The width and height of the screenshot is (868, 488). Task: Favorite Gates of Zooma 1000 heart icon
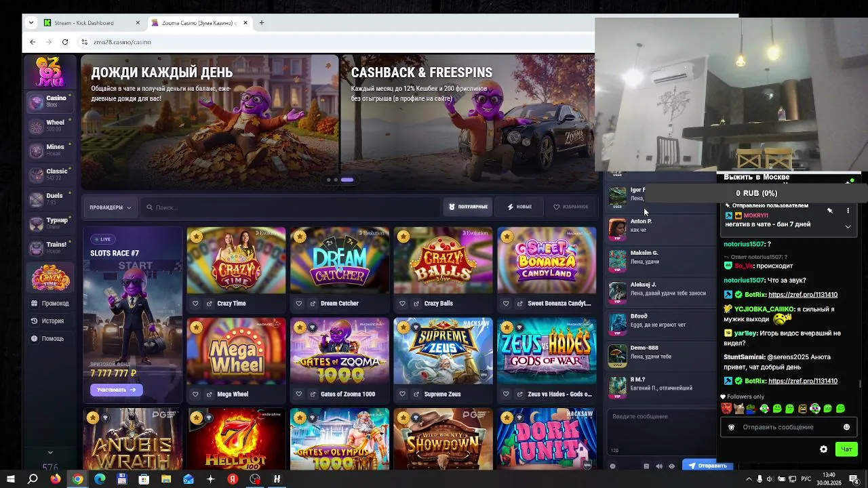[299, 394]
